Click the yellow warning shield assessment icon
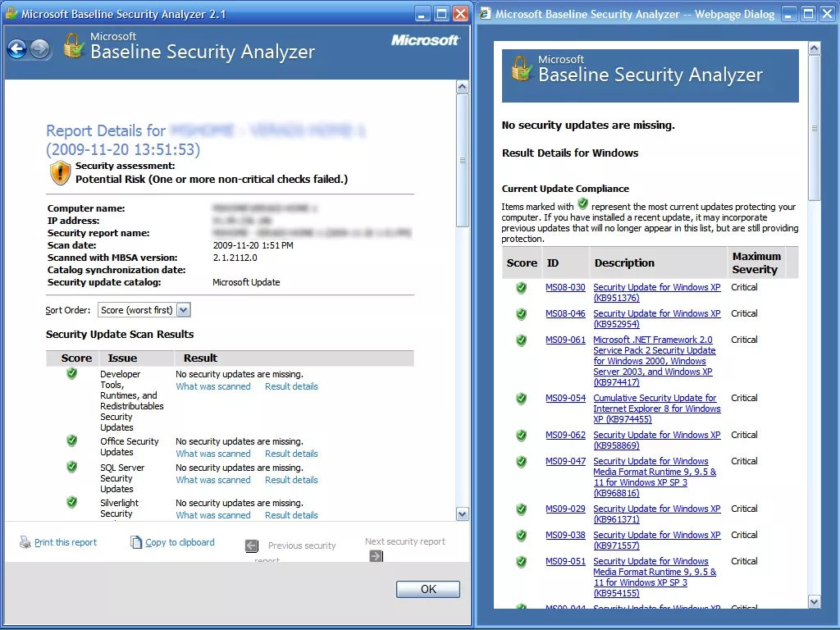840x630 pixels. tap(60, 173)
